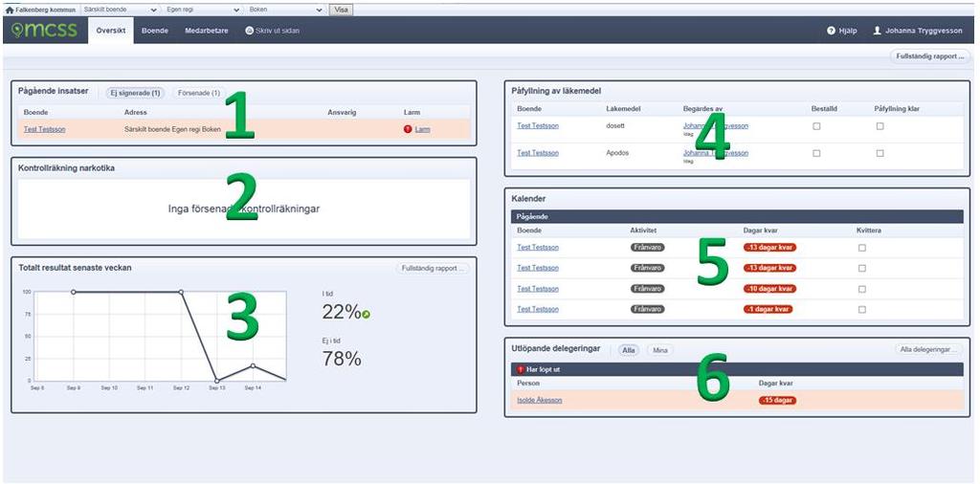Open Fullständig rapport in Totalt resultat panel

pos(432,269)
